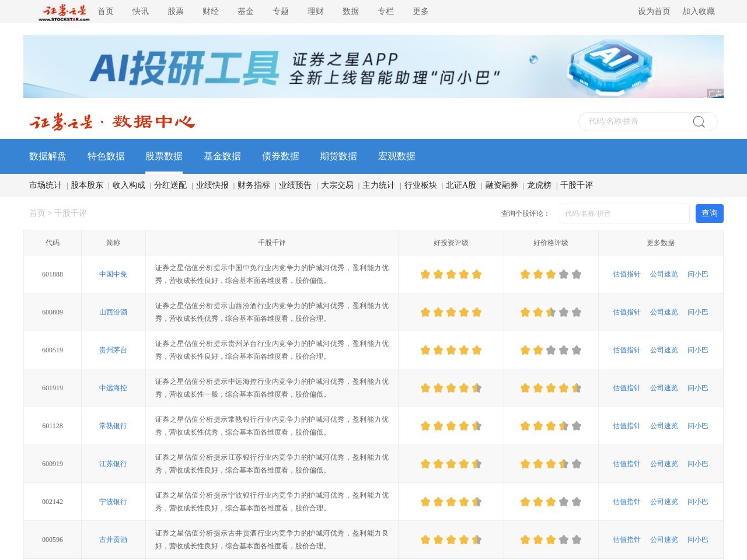Select 基金 in the top navigation
747x560 pixels.
pyautogui.click(x=246, y=12)
